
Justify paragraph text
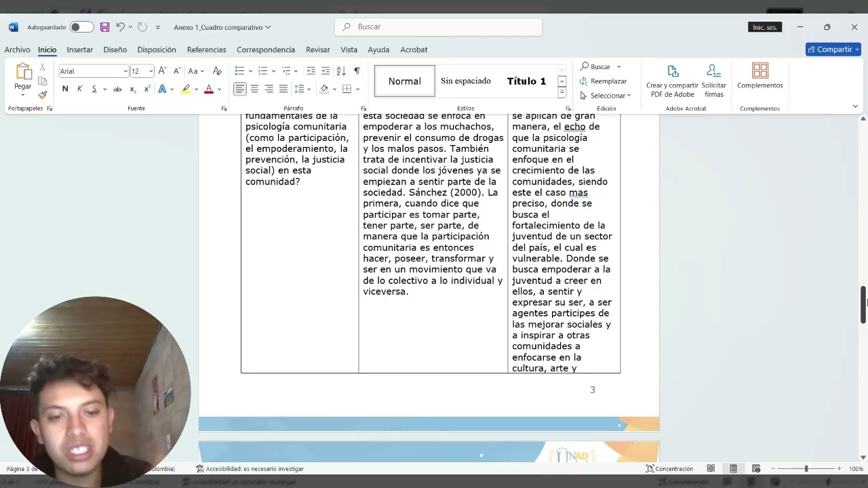[x=283, y=89]
